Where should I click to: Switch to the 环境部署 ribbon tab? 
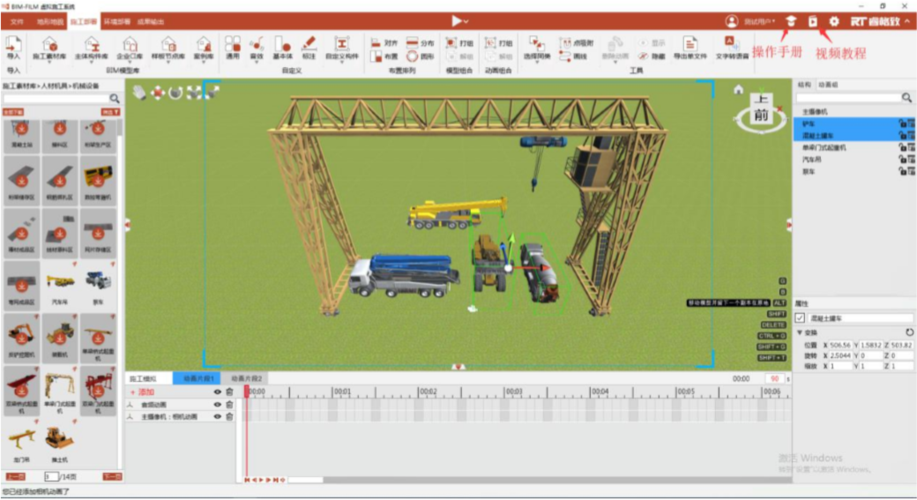117,21
